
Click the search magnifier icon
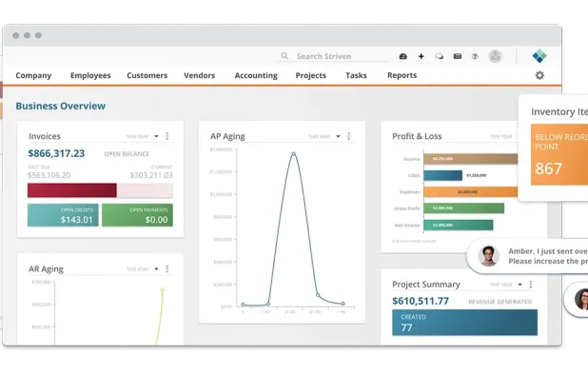pos(284,56)
